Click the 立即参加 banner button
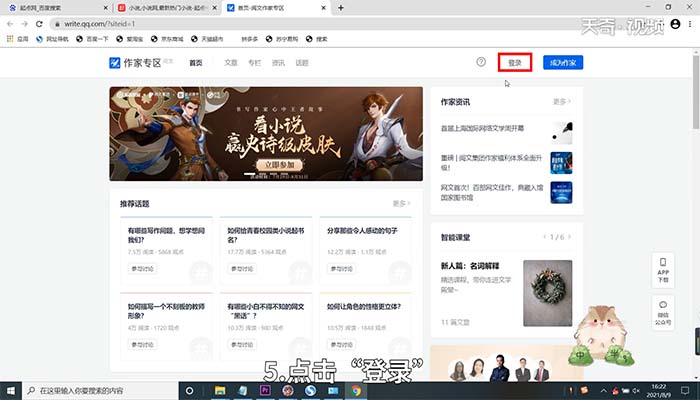The image size is (700, 400). 279,165
